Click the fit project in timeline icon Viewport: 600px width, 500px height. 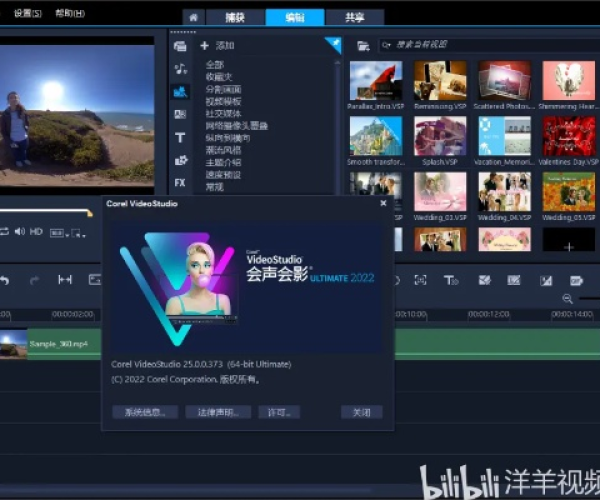[x=65, y=280]
